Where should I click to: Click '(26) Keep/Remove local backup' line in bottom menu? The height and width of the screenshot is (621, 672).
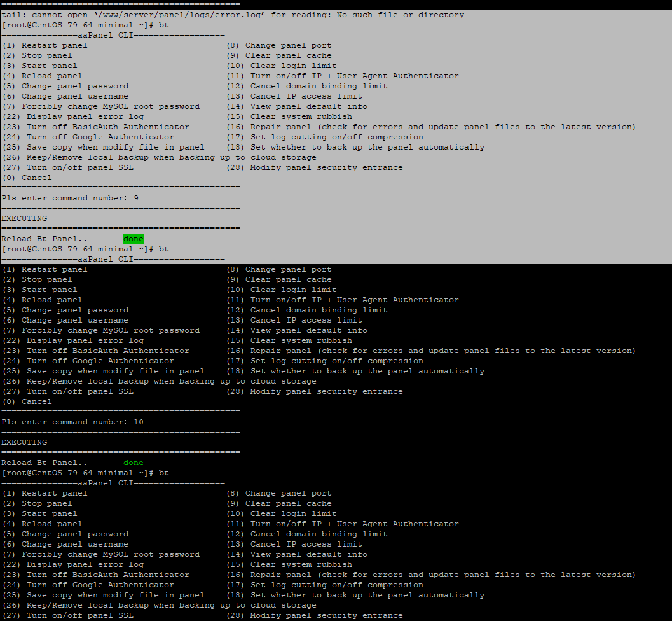pos(160,606)
